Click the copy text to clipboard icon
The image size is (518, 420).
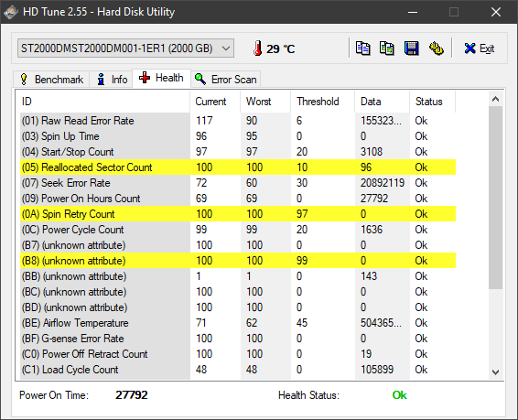coord(362,48)
